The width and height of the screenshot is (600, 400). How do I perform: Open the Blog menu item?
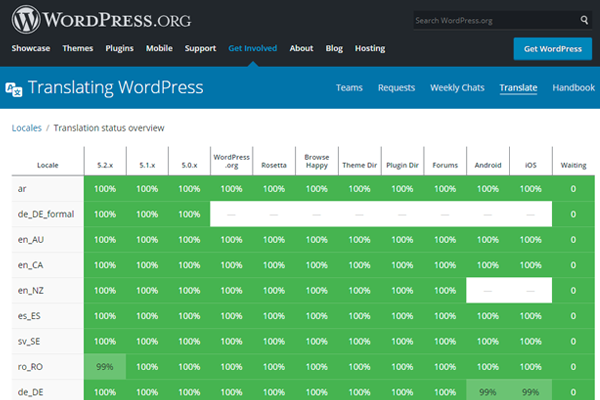tap(334, 48)
